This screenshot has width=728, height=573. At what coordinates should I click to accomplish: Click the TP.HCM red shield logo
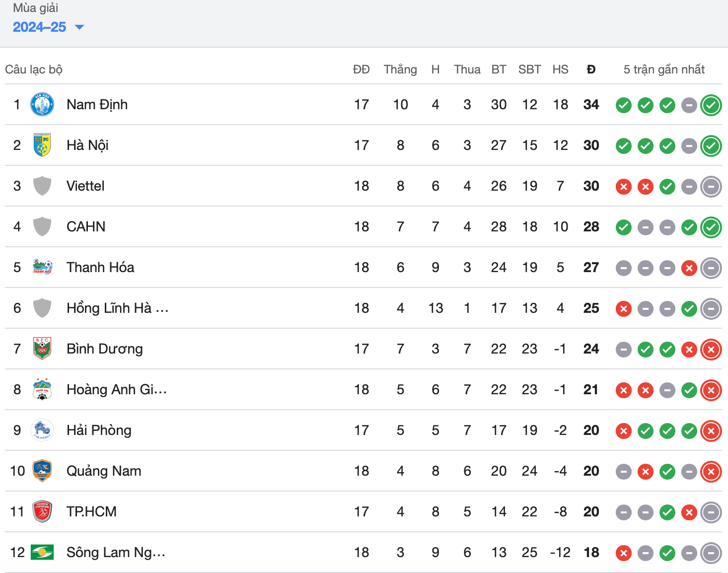42,511
